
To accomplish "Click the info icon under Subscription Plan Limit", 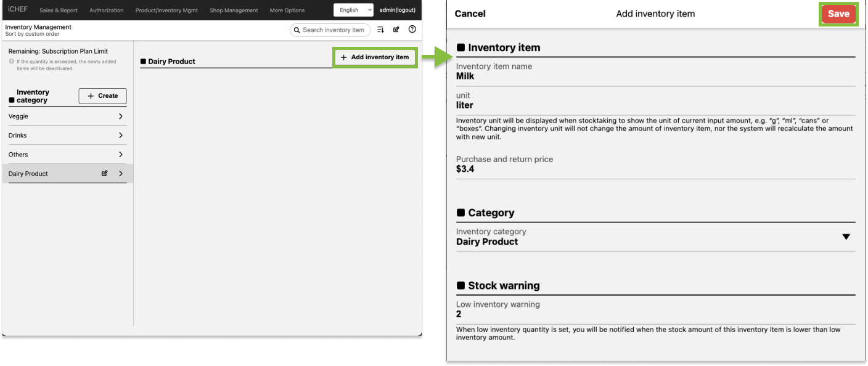I will click(x=12, y=62).
